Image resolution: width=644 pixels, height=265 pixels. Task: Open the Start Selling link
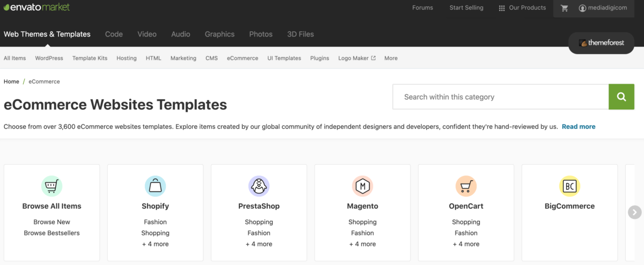pos(466,8)
